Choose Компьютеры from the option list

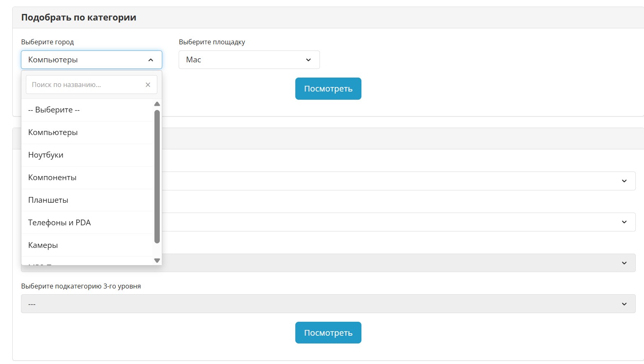pos(87,133)
